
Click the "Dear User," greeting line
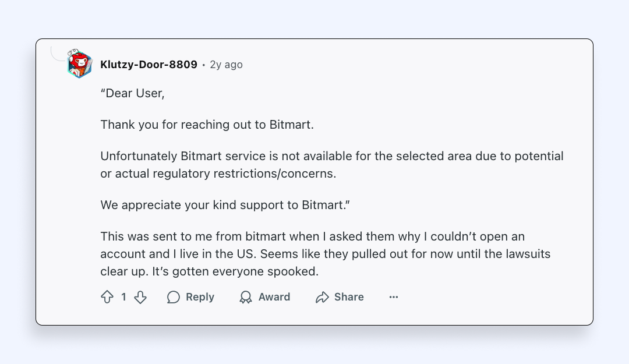click(133, 94)
